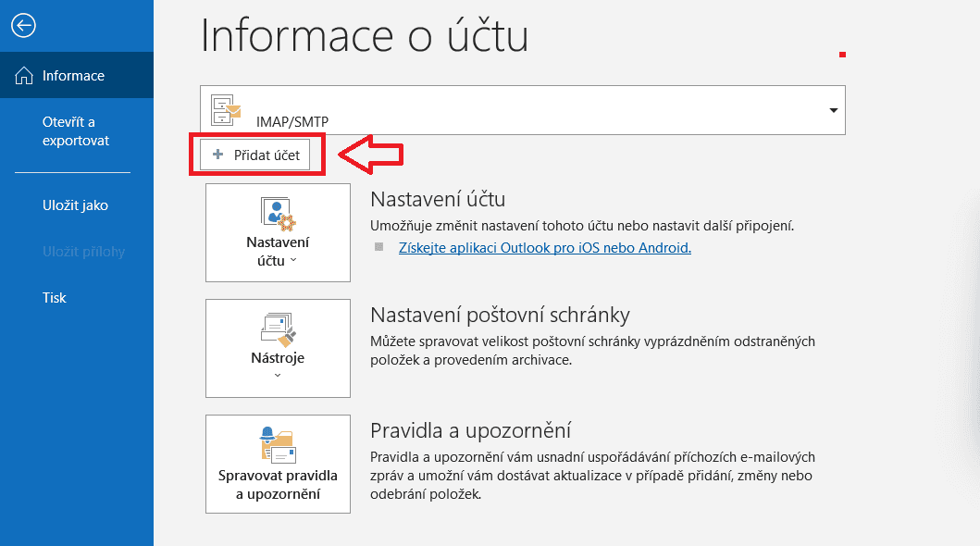
Task: Open Otevřít a exportovat section
Action: point(76,131)
